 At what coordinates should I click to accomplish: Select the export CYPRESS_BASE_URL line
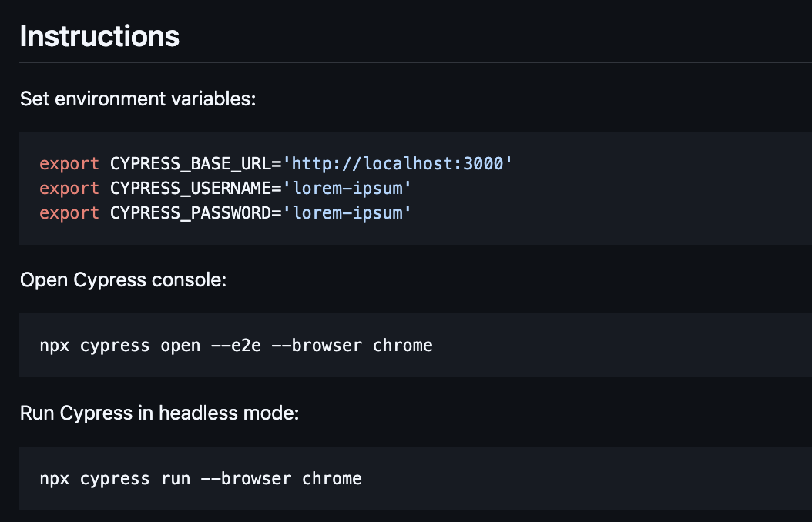point(274,163)
